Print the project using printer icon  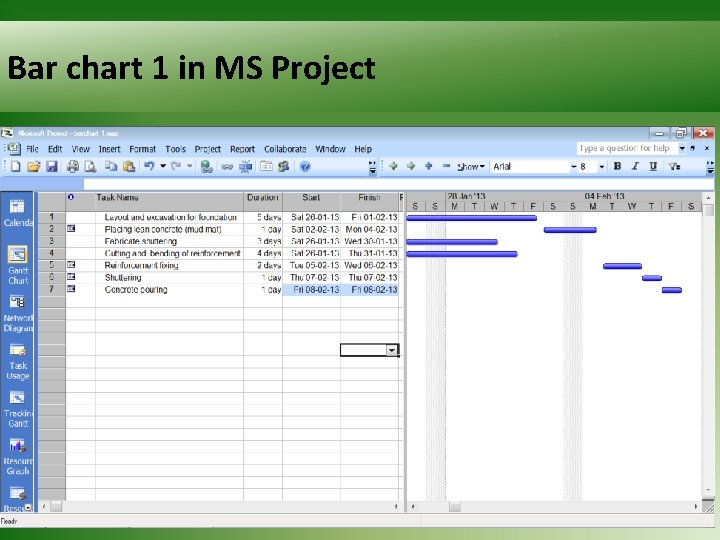pos(73,166)
